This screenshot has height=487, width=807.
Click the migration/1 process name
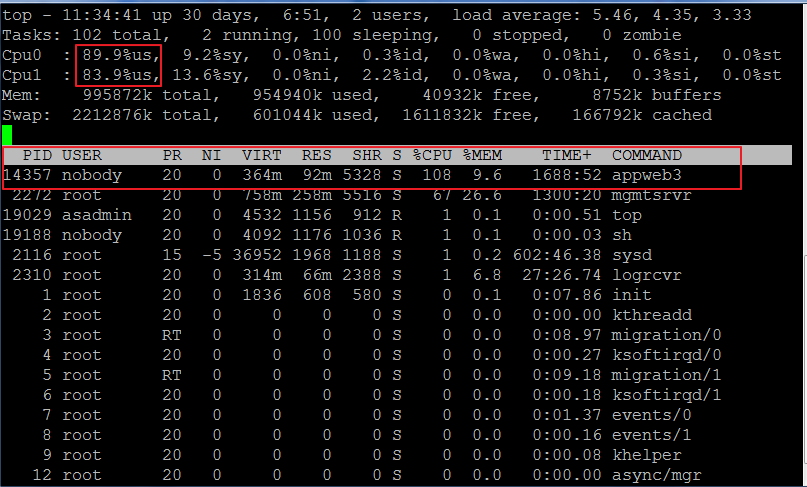point(666,375)
